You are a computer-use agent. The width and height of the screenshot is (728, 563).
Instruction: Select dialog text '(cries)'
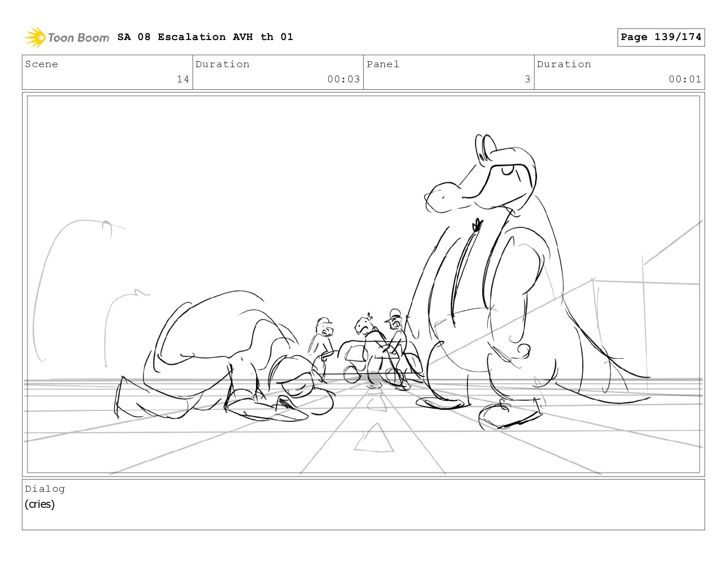pyautogui.click(x=40, y=504)
